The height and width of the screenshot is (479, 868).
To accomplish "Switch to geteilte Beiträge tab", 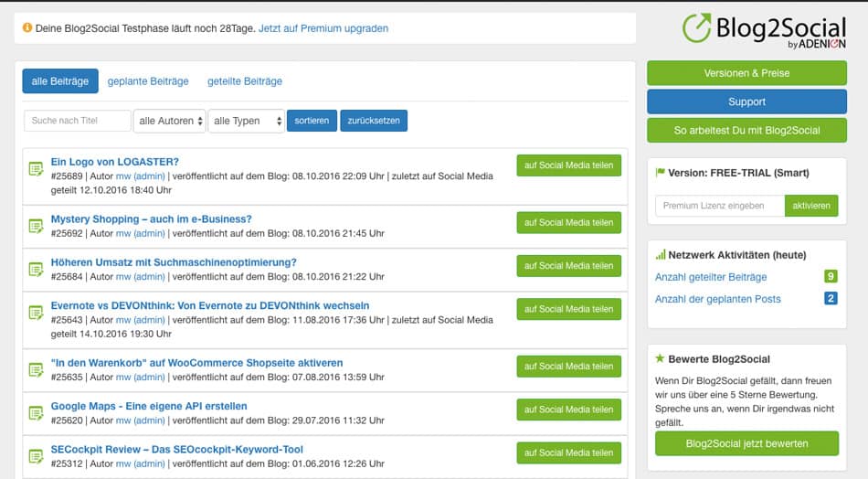I will tap(245, 81).
